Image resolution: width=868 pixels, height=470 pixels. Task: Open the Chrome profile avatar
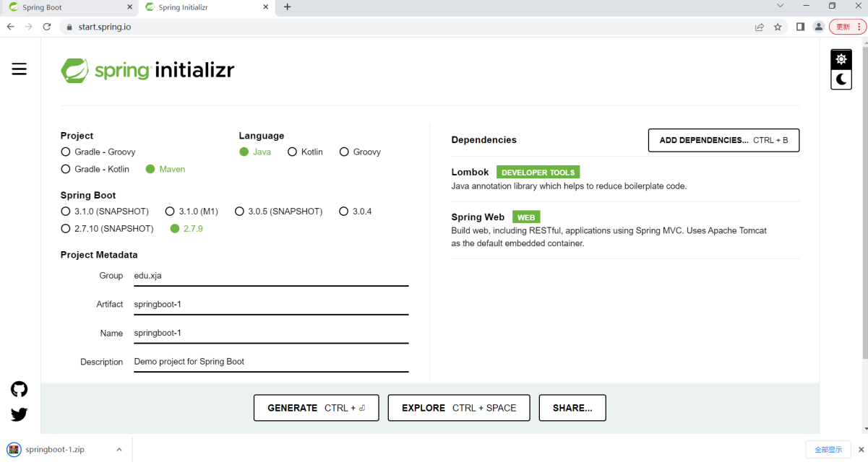(819, 27)
